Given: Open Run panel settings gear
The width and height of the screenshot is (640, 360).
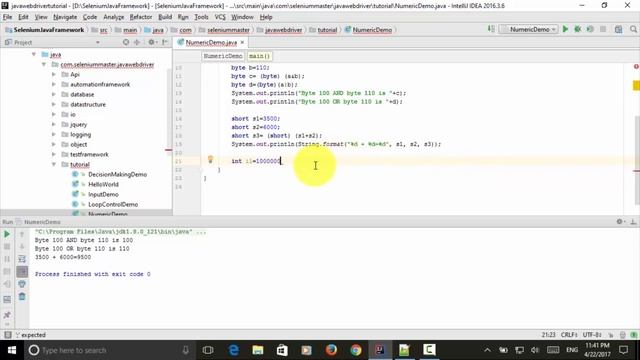Looking at the screenshot, I should click(x=620, y=222).
